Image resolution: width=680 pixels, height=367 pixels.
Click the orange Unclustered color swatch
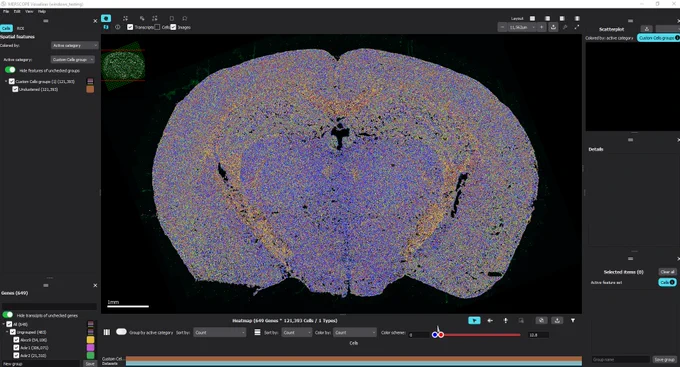[x=90, y=89]
